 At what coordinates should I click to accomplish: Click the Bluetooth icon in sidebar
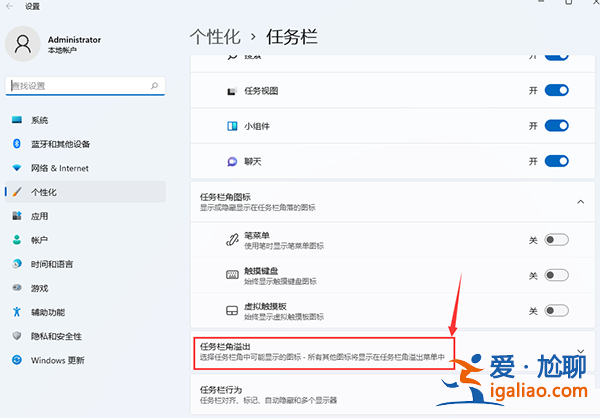point(17,144)
